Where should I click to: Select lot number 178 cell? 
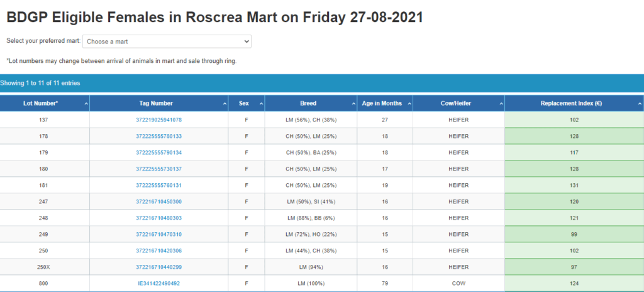[45, 136]
